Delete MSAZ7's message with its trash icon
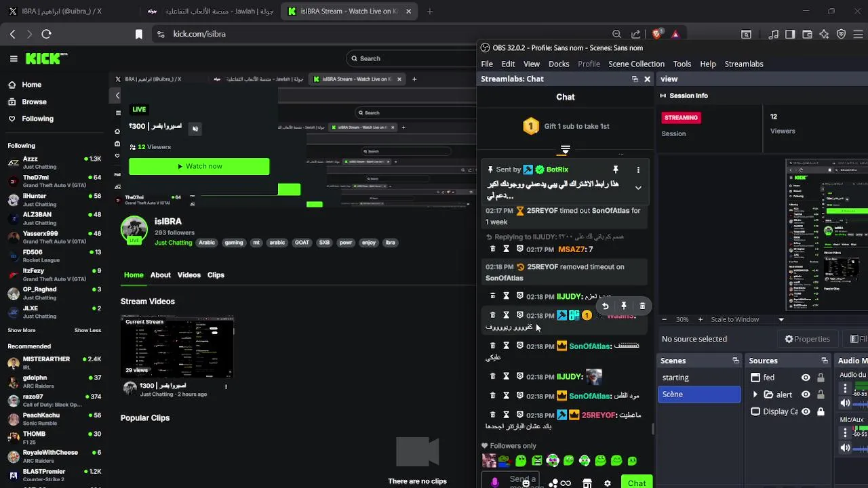 pos(493,249)
